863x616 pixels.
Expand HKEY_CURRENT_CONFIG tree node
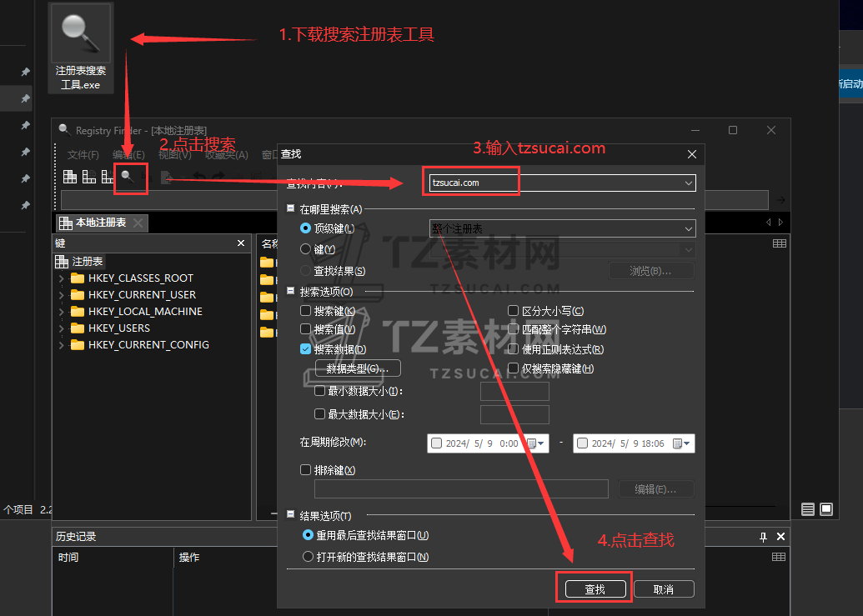[x=61, y=345]
